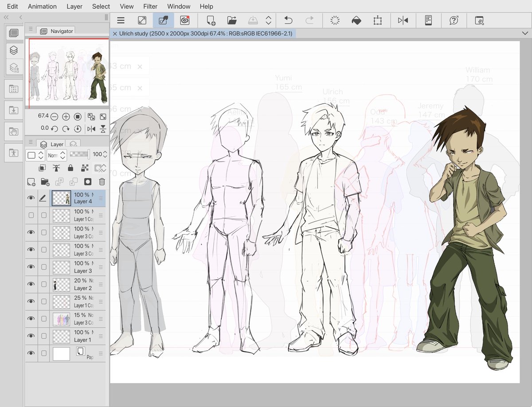Reset the canvas rotation in the Navigator
This screenshot has height=407, width=532.
click(x=78, y=129)
